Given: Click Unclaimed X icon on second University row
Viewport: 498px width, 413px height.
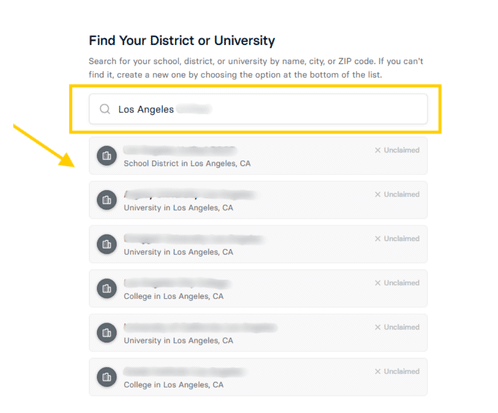Looking at the screenshot, I should click(x=377, y=239).
